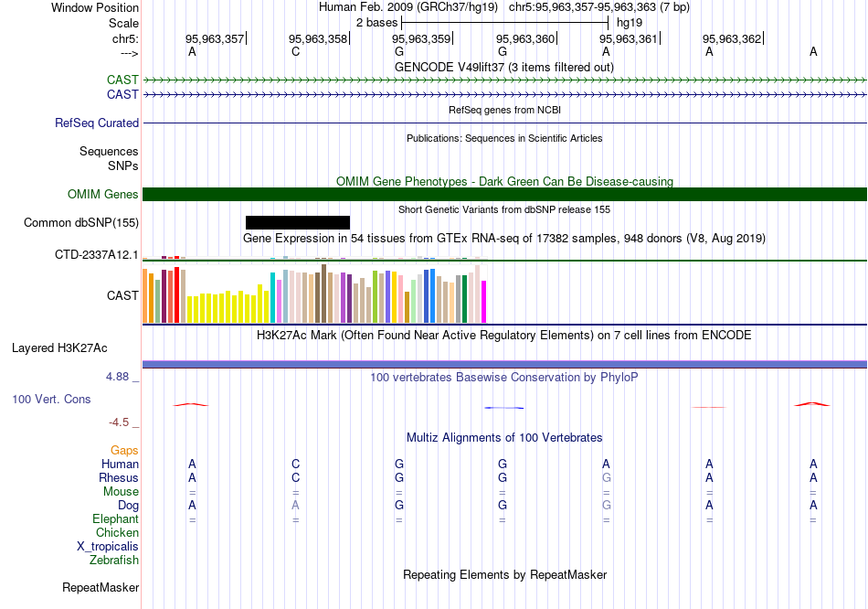Click the turquoise bar in CAST GTEx chart
The width and height of the screenshot is (868, 609).
pyautogui.click(x=273, y=297)
